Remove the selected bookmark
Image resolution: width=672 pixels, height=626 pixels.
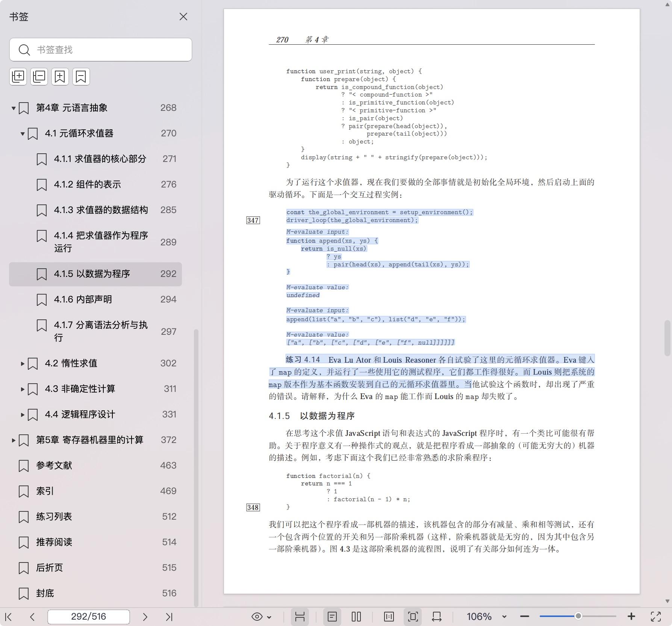pyautogui.click(x=81, y=77)
